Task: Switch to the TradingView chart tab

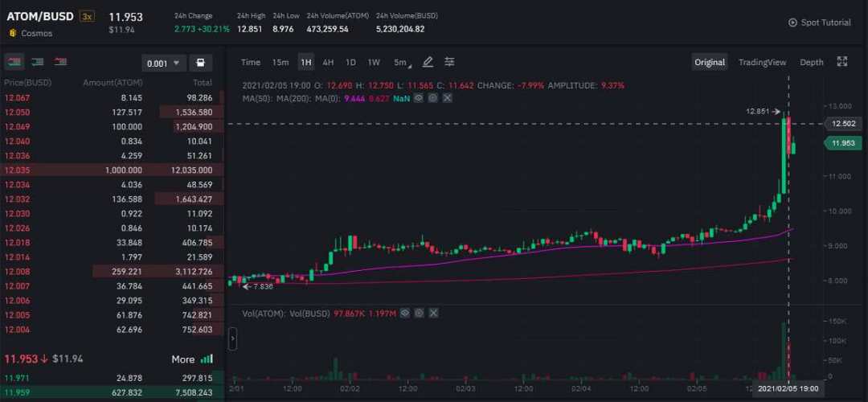Action: (762, 62)
